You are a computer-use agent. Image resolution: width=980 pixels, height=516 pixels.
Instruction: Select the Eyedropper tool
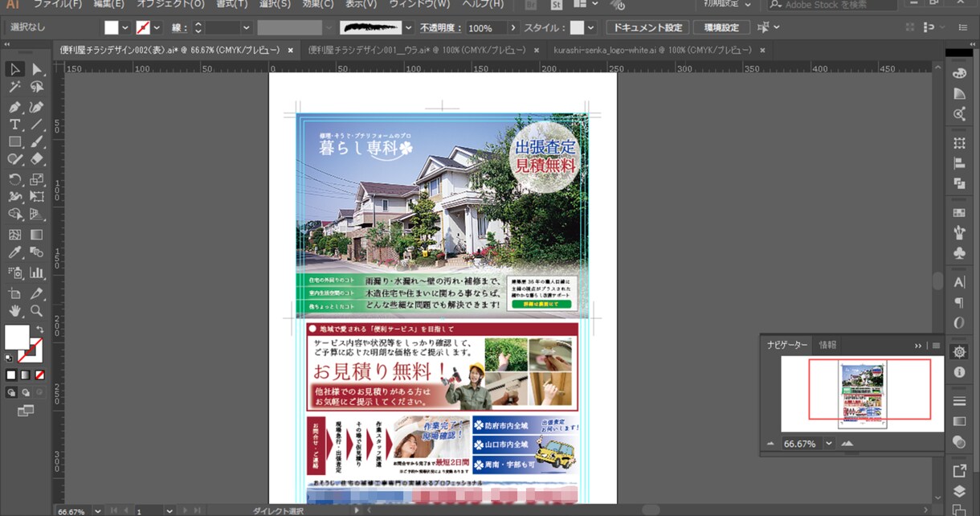(14, 252)
